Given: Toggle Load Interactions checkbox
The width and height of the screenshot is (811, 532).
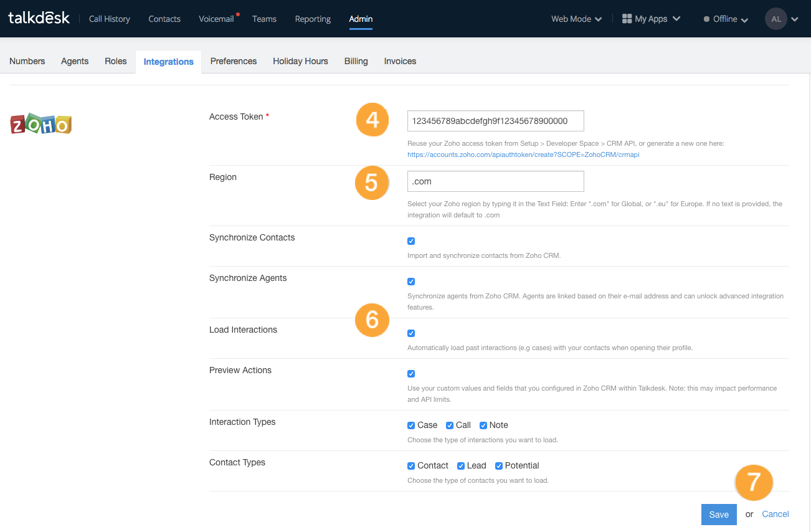Looking at the screenshot, I should click(411, 333).
